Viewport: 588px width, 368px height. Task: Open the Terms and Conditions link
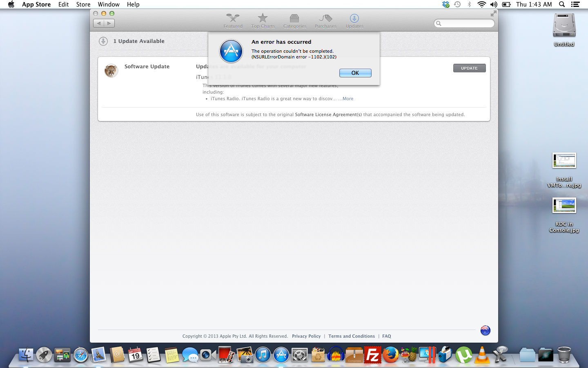[352, 336]
